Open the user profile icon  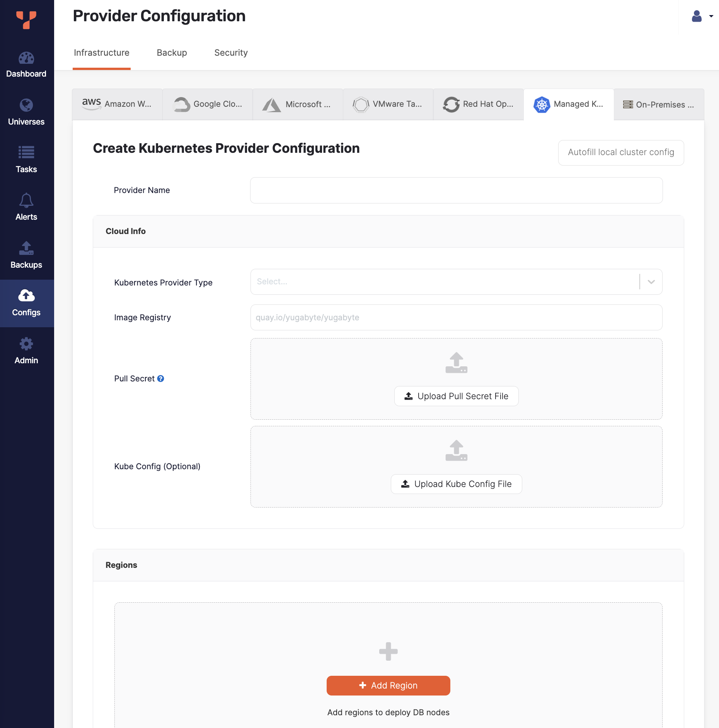click(x=696, y=16)
